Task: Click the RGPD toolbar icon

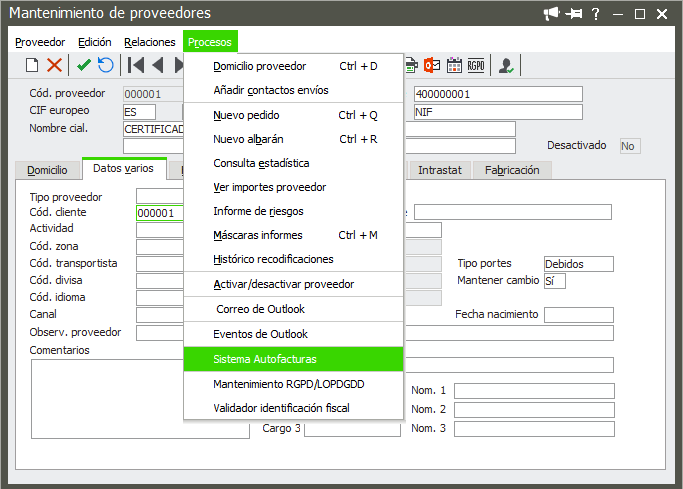Action: click(x=477, y=66)
